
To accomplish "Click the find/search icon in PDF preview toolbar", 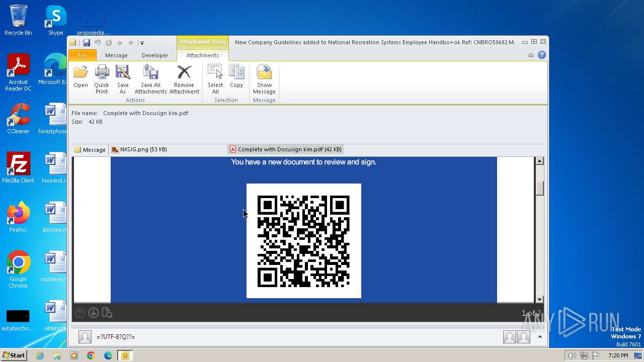I will 107,313.
